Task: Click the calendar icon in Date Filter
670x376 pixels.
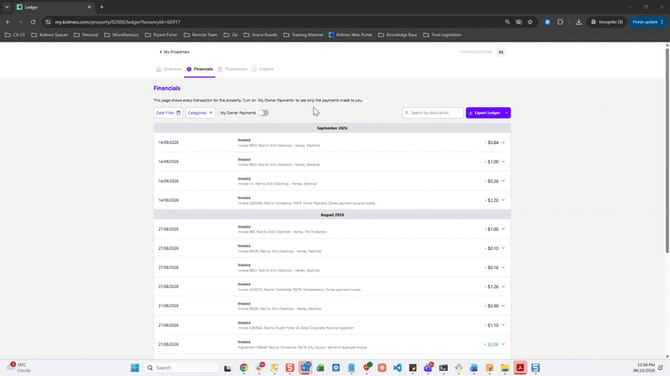Action: pos(179,113)
